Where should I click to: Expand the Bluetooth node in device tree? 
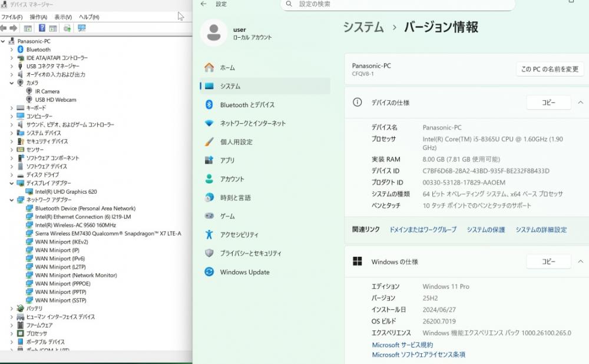pos(12,49)
